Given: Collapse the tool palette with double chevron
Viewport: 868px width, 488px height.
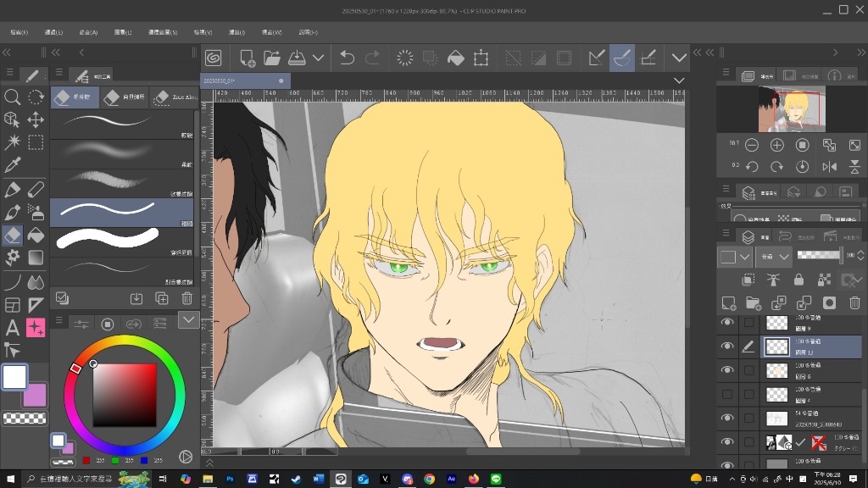Looking at the screenshot, I should [7, 53].
